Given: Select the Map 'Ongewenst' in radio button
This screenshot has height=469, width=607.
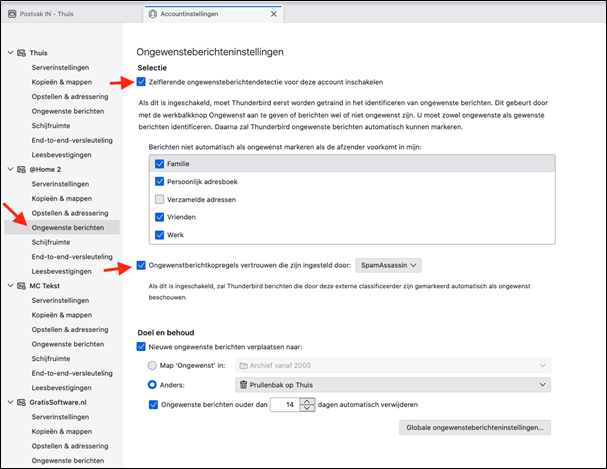Looking at the screenshot, I should click(153, 366).
